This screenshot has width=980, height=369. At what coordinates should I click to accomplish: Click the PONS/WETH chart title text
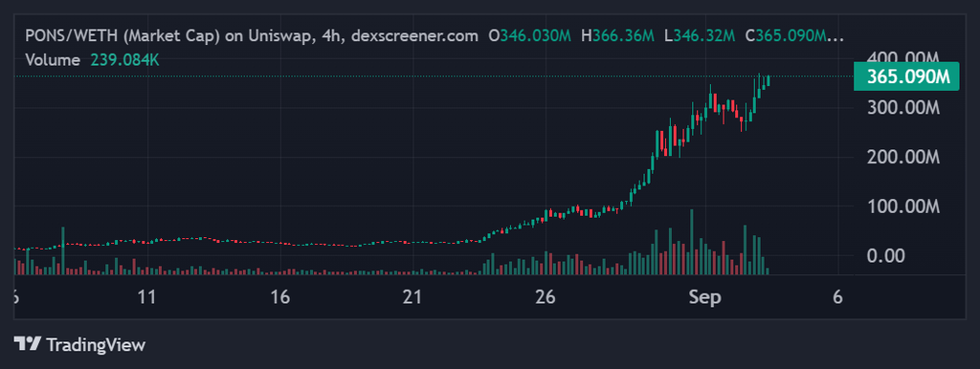252,36
